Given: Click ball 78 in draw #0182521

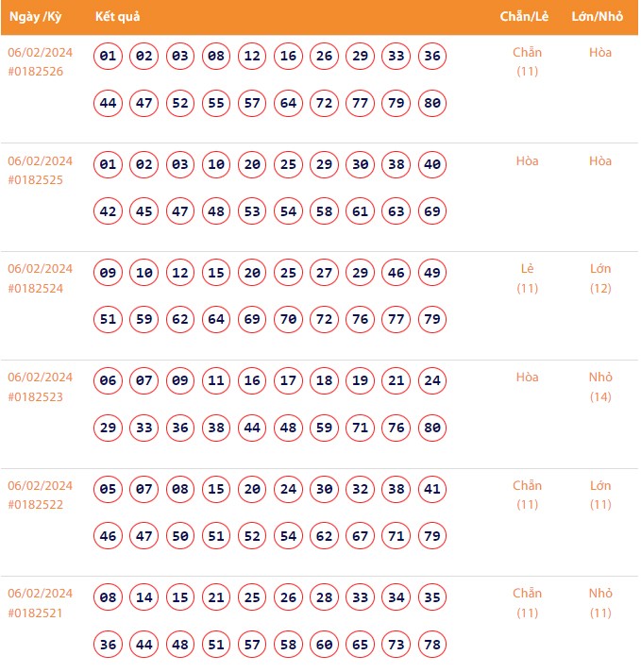Looking at the screenshot, I should (432, 645).
